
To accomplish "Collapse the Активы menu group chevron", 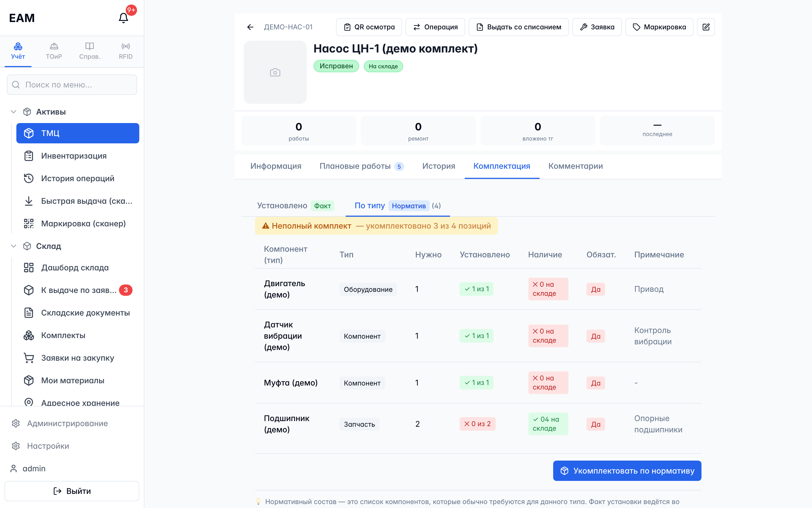I will (14, 112).
